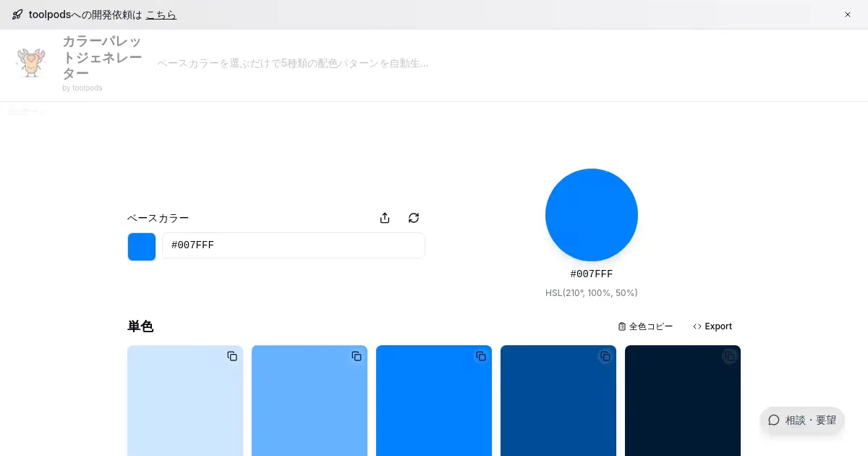This screenshot has height=456, width=868.
Task: Copy the dark blue swatch color
Action: point(605,356)
